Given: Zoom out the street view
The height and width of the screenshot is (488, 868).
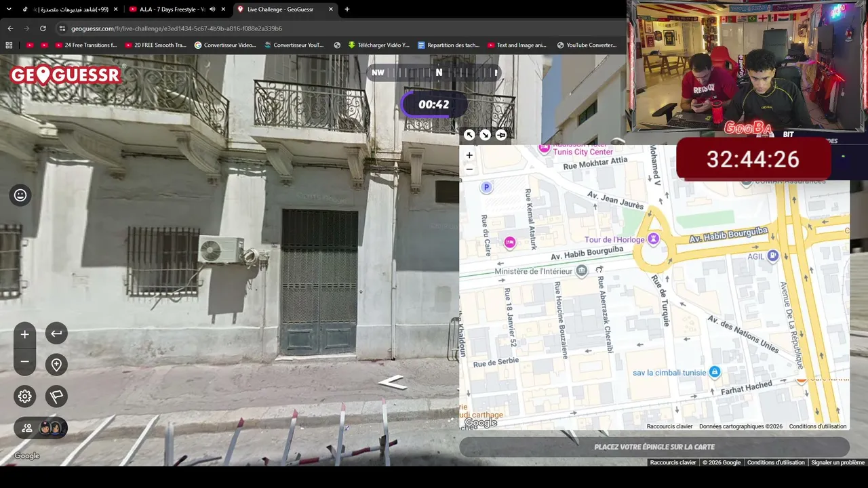Looking at the screenshot, I should [x=24, y=362].
